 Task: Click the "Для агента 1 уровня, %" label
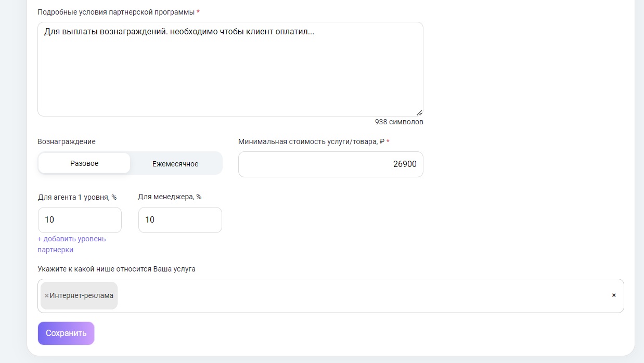[x=77, y=197]
